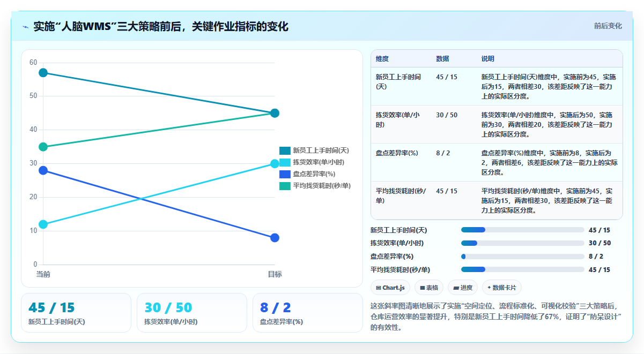Select the 新员工上手时间(天) table row name

pos(398,81)
